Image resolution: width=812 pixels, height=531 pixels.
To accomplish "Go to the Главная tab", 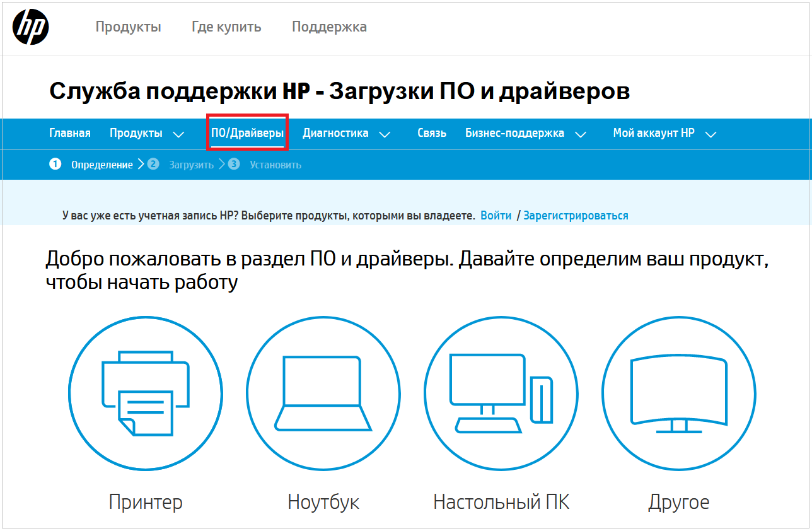I will (70, 133).
